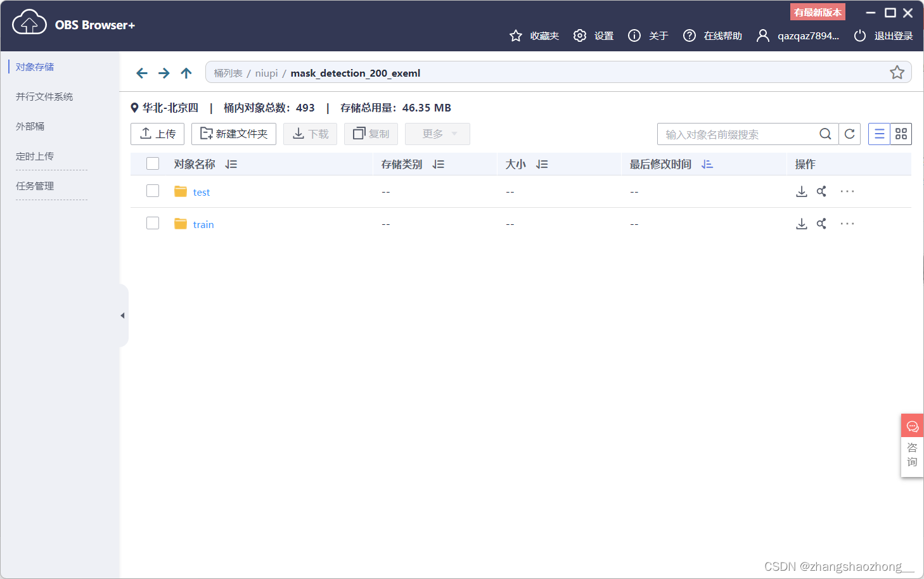Click 桶列表 in the breadcrumb
This screenshot has width=924, height=579.
[x=228, y=73]
